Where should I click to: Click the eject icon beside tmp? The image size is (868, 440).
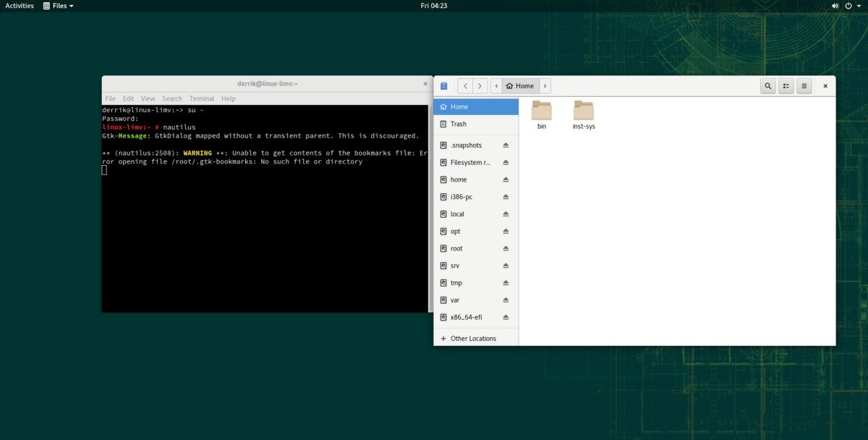[506, 283]
